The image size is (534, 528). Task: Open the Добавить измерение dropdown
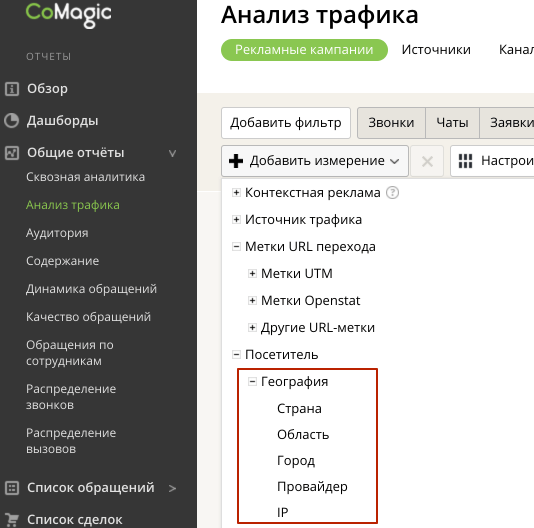315,161
